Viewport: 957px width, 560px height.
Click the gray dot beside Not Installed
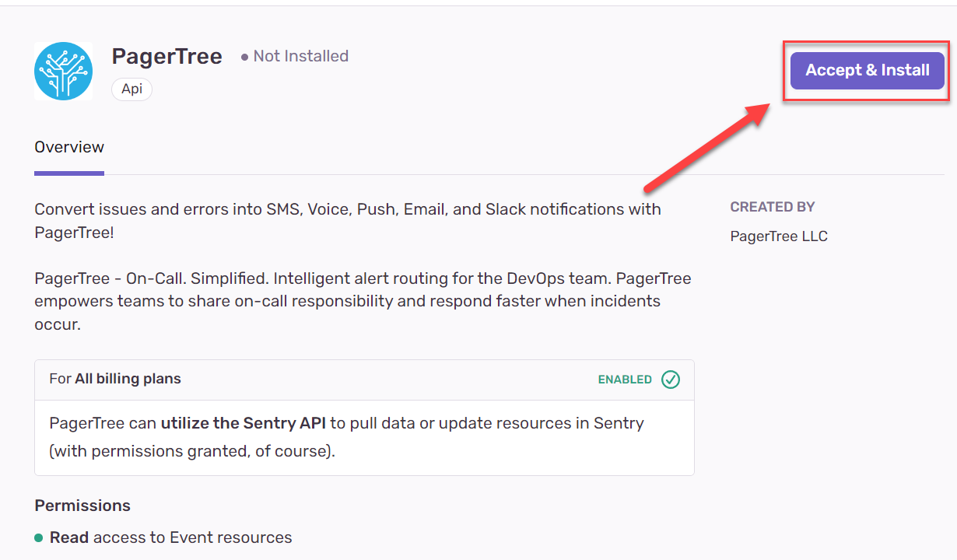coord(244,56)
